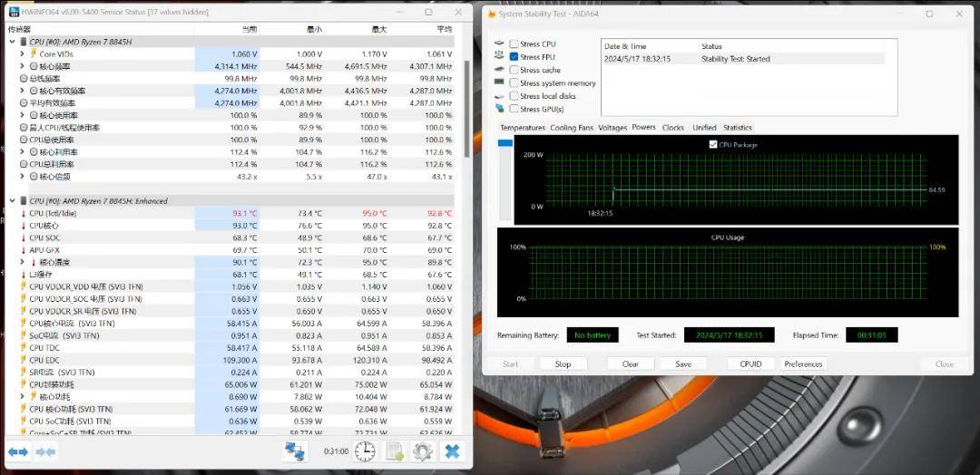Switch to the Statistics tab
Screen dimensions: 980x475
click(x=738, y=127)
